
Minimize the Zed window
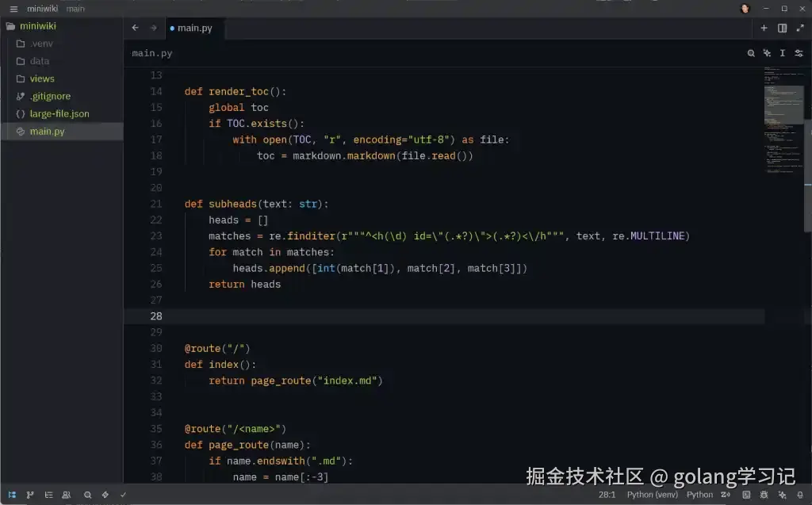(x=766, y=8)
